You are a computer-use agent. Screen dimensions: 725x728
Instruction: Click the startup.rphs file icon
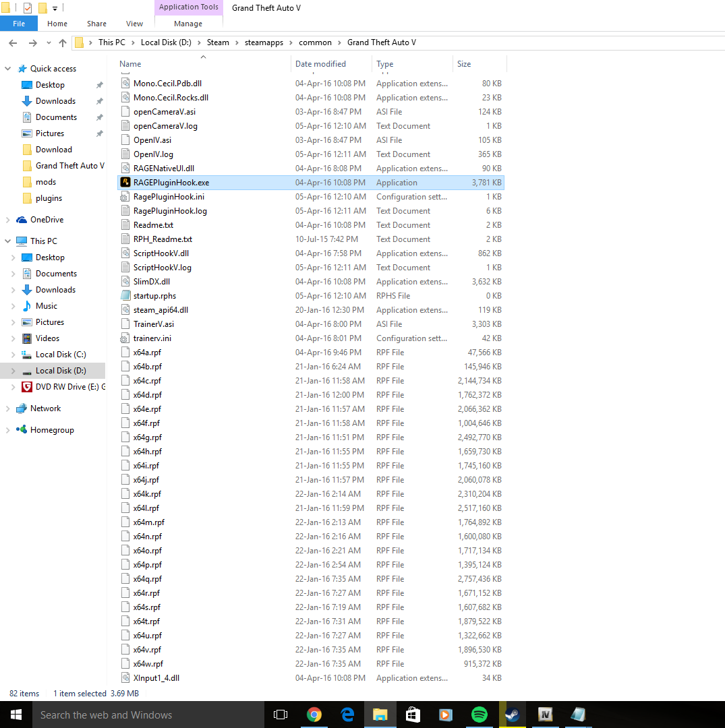(125, 296)
